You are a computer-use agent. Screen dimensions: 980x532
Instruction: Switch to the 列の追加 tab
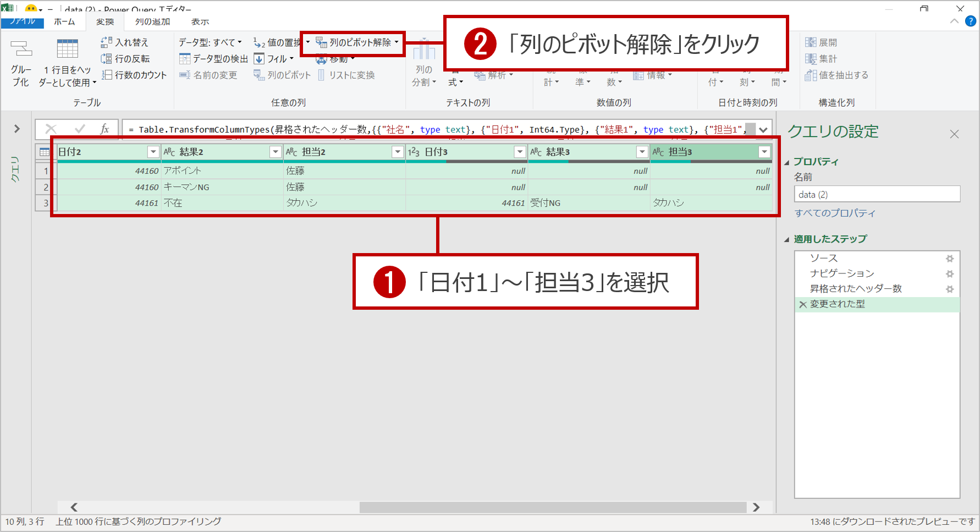152,21
